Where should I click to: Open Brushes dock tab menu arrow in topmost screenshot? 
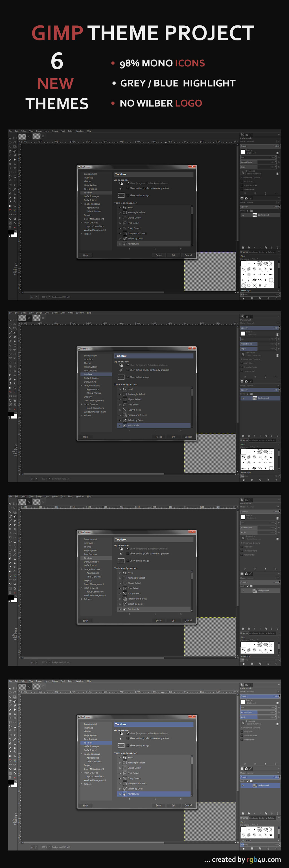click(279, 252)
